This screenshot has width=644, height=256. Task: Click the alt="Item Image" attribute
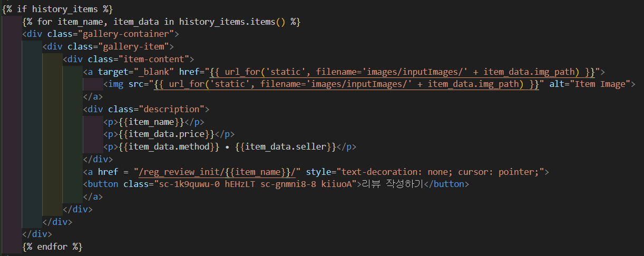pyautogui.click(x=590, y=84)
